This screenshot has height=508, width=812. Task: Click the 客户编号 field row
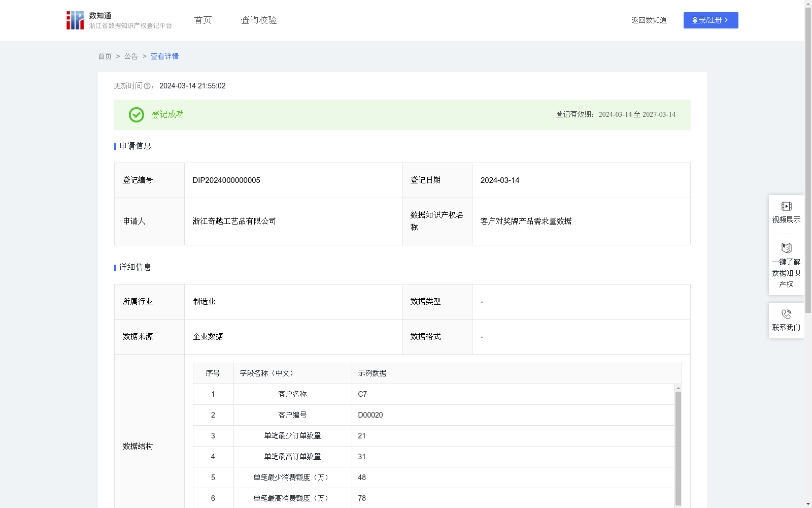click(x=433, y=415)
